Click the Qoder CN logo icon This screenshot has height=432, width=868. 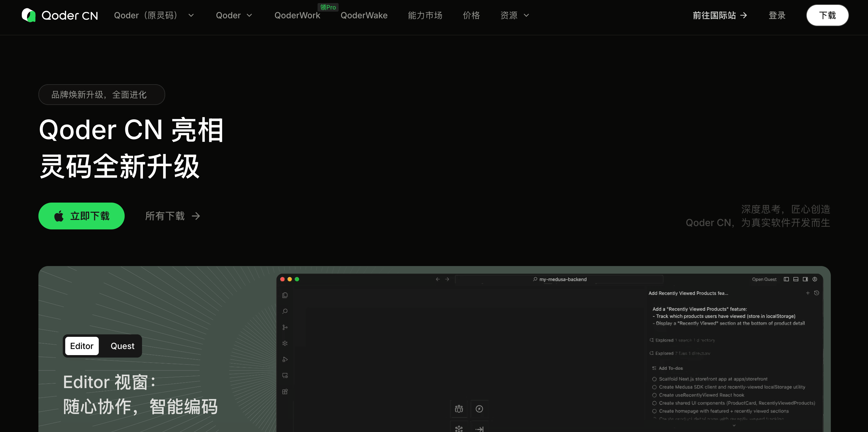point(29,15)
